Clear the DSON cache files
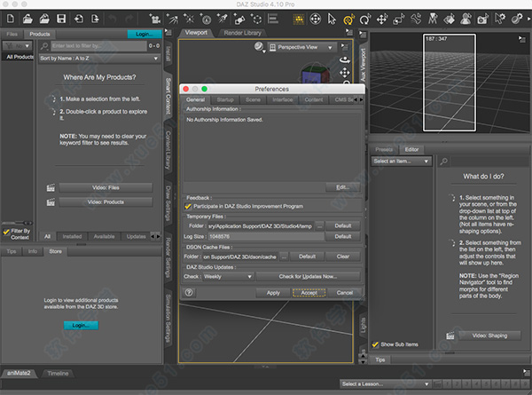Screen dimensions: 532x395 tap(343, 257)
